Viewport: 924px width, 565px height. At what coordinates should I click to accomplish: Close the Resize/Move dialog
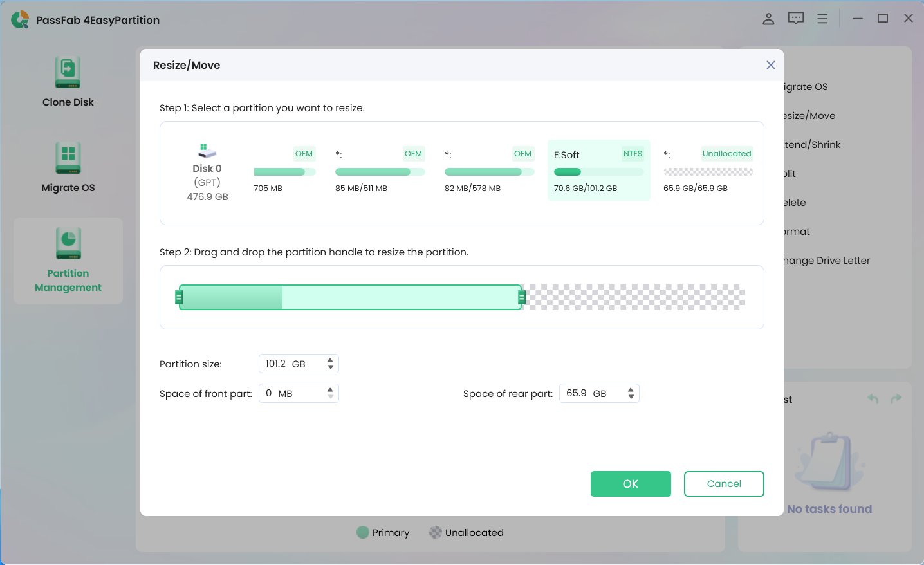pyautogui.click(x=770, y=65)
